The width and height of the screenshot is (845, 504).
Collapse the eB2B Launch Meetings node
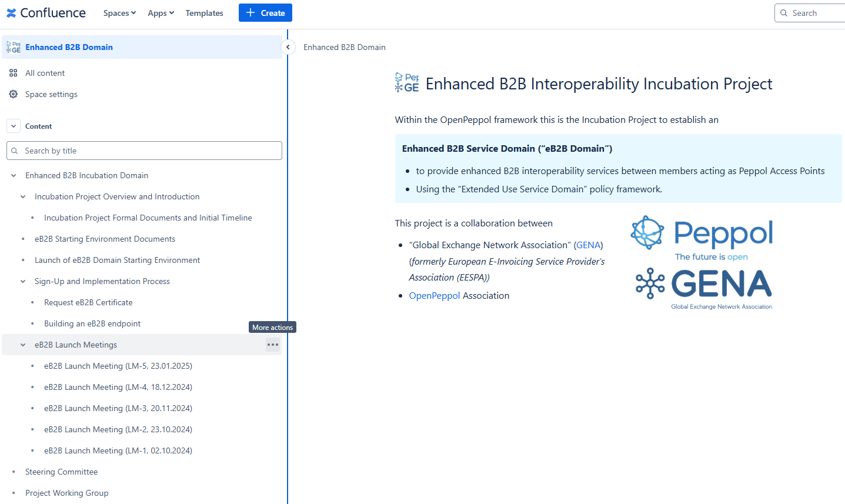point(23,345)
